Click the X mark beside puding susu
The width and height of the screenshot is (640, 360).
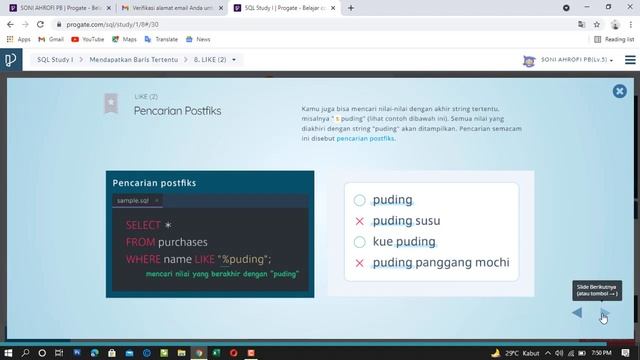[359, 221]
